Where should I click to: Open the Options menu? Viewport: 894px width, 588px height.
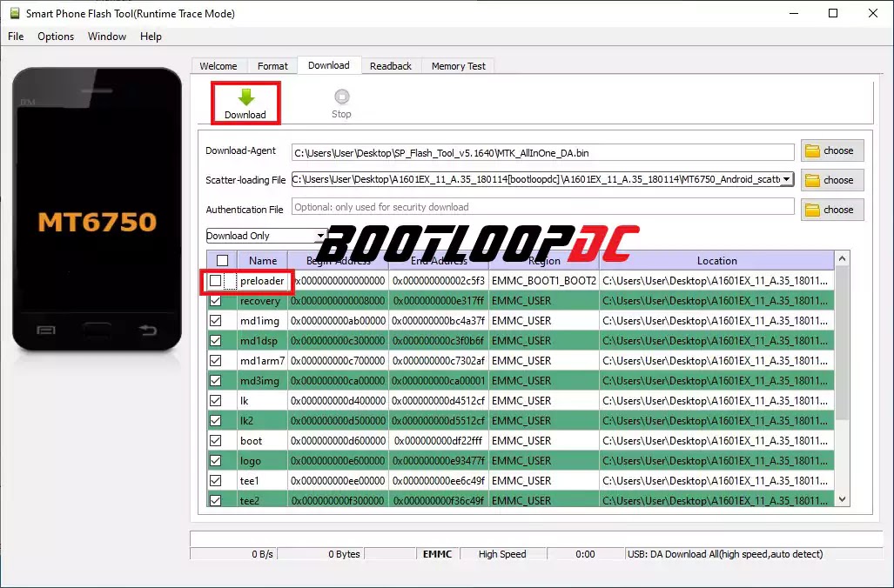point(56,37)
